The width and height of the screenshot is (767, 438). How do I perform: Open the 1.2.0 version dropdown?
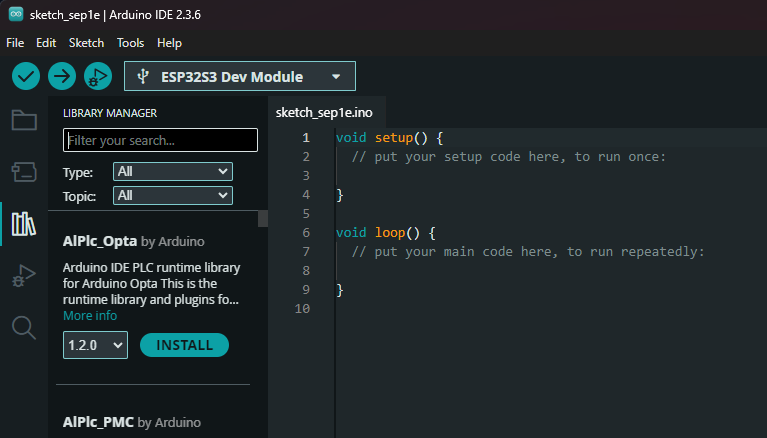95,345
